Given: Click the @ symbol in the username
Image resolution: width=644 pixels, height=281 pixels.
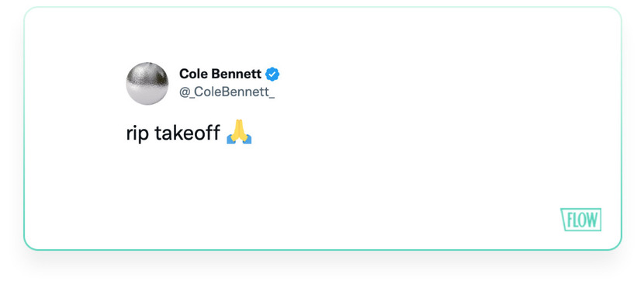Looking at the screenshot, I should (x=185, y=92).
